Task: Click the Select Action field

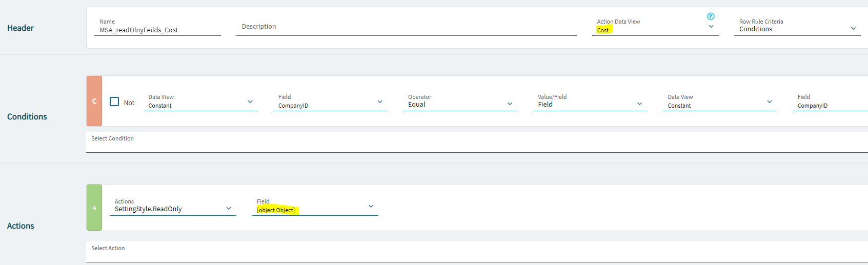Action: tap(477, 252)
